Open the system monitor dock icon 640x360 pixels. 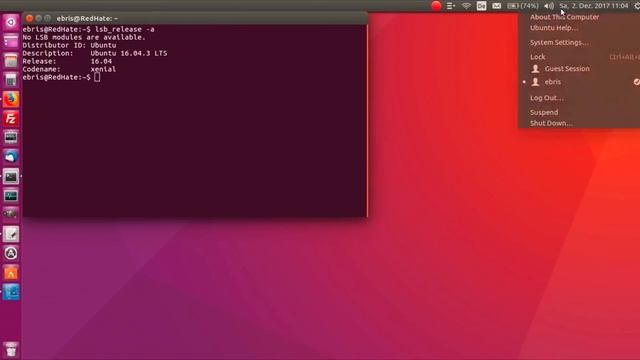click(11, 196)
